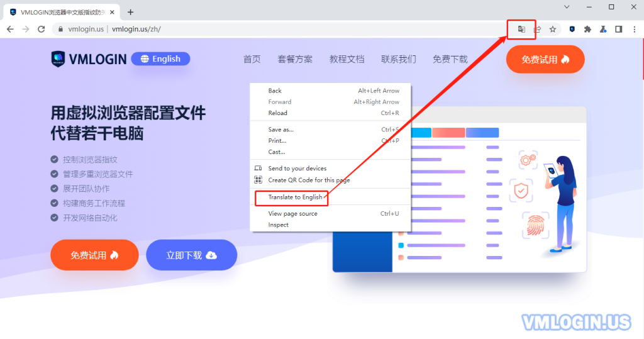This screenshot has width=644, height=339.
Task: Select Create QR Code for this page
Action: (x=330, y=180)
